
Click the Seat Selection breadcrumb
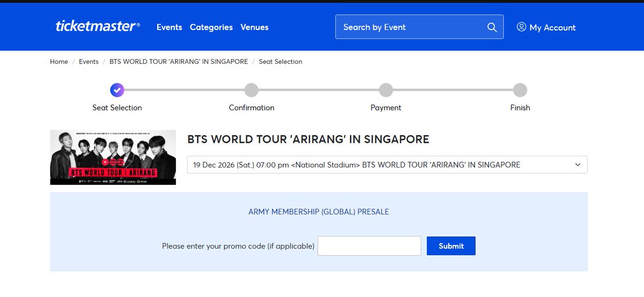pyautogui.click(x=281, y=62)
